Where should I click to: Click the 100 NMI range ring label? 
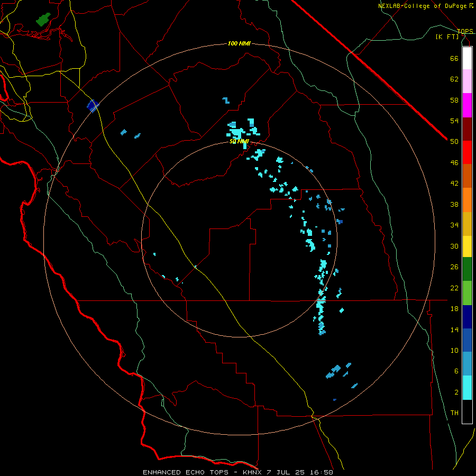tap(239, 44)
